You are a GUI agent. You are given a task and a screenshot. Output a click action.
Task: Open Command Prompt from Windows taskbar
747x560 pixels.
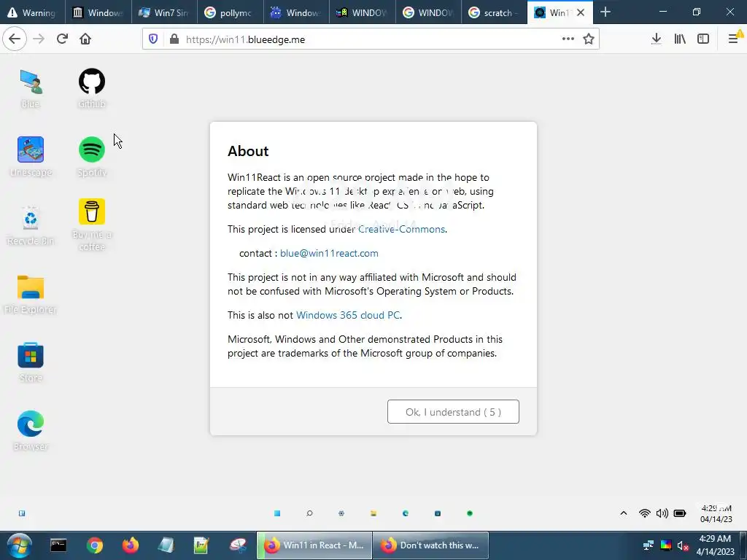(58, 545)
